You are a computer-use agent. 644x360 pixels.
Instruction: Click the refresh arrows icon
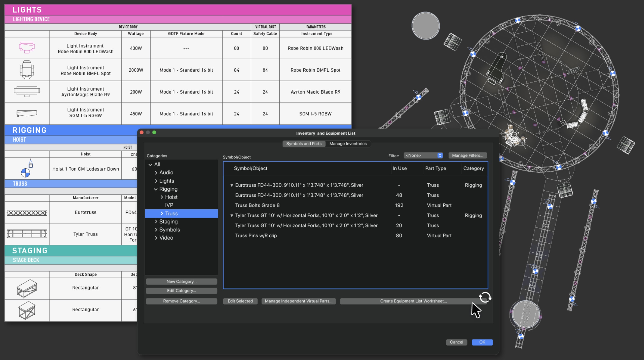pos(485,298)
